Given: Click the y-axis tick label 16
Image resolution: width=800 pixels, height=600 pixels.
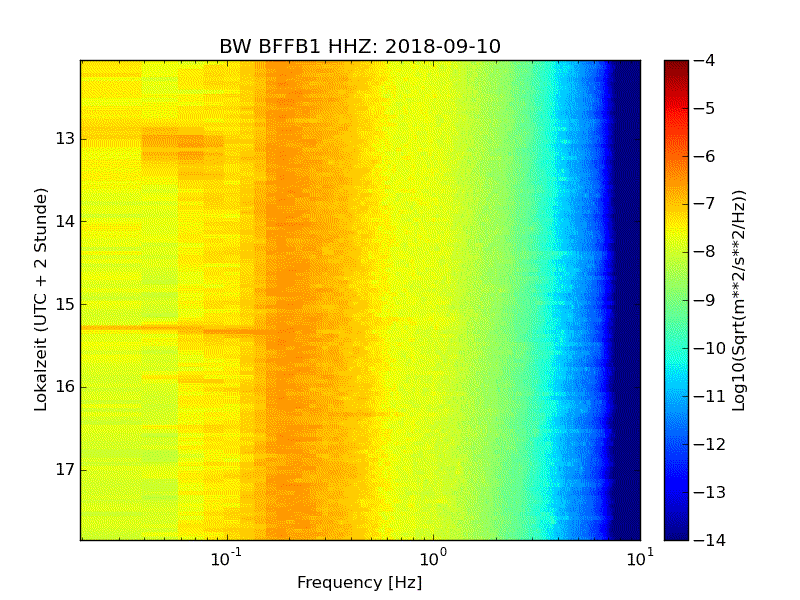Looking at the screenshot, I should [65, 387].
